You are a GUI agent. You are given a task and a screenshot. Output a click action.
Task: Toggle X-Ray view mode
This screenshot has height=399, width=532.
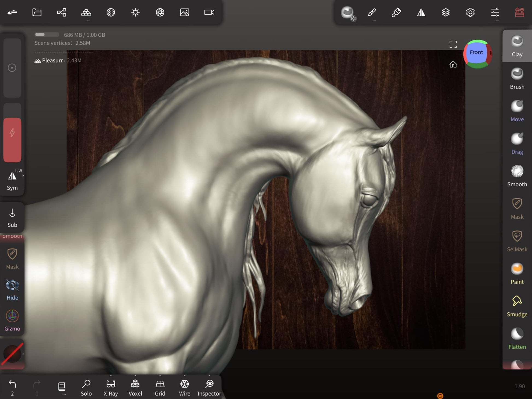coord(111,388)
